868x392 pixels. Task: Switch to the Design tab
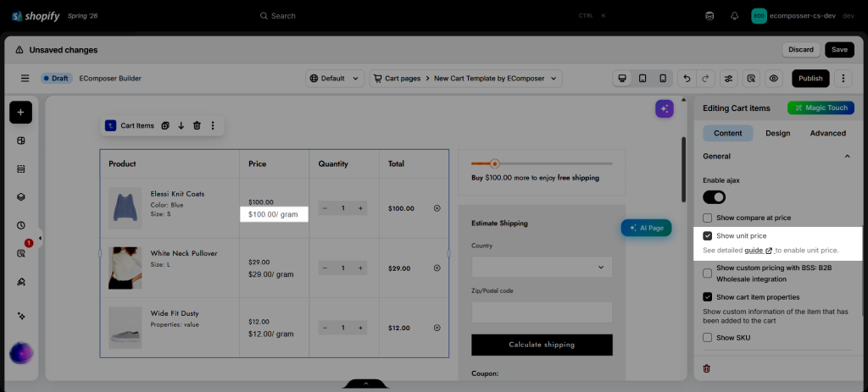pos(778,133)
